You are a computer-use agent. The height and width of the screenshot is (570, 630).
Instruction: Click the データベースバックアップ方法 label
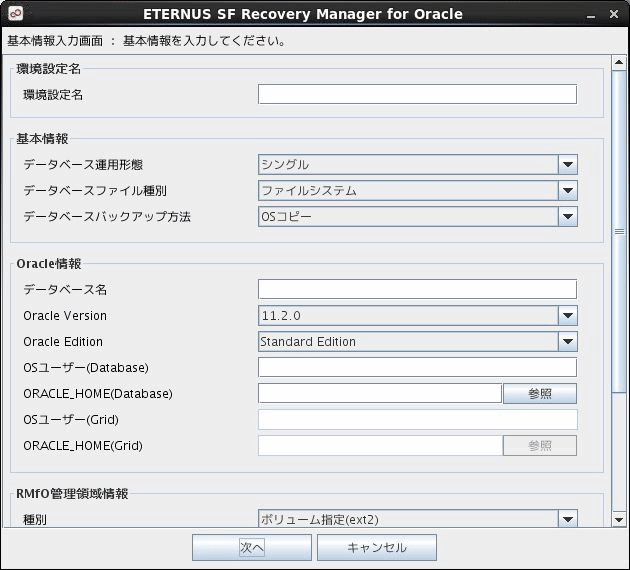click(107, 217)
